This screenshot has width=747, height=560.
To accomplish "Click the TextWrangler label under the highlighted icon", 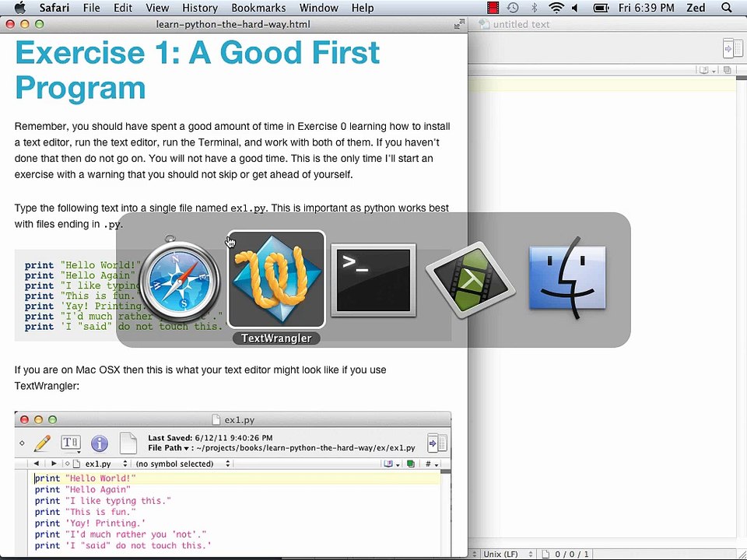I will click(x=276, y=338).
